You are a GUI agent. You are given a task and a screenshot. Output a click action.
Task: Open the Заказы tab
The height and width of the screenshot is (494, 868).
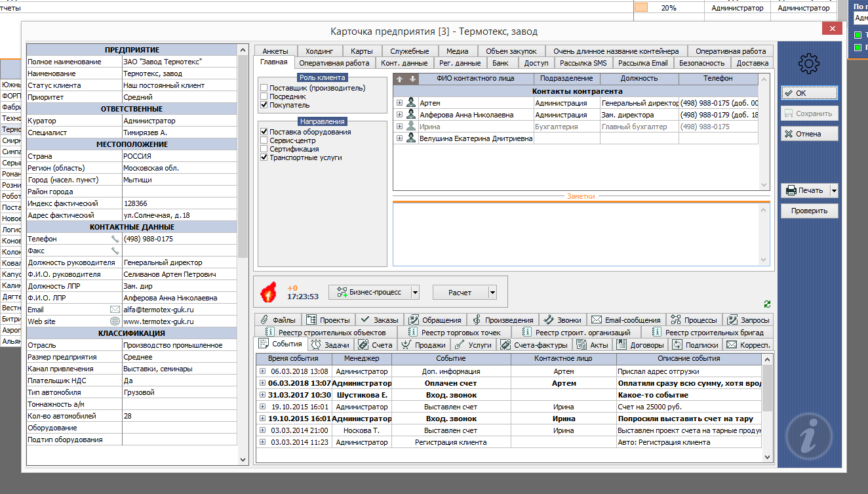[x=380, y=320]
